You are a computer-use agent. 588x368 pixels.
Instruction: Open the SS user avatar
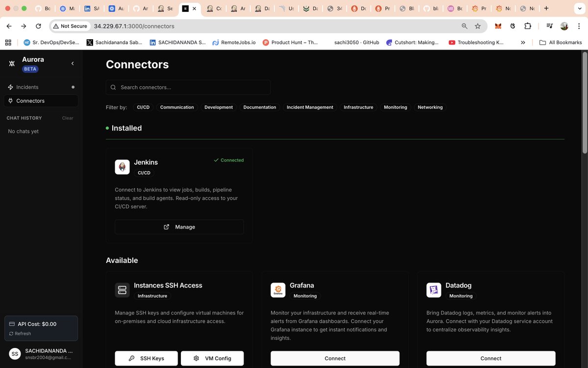pyautogui.click(x=15, y=354)
